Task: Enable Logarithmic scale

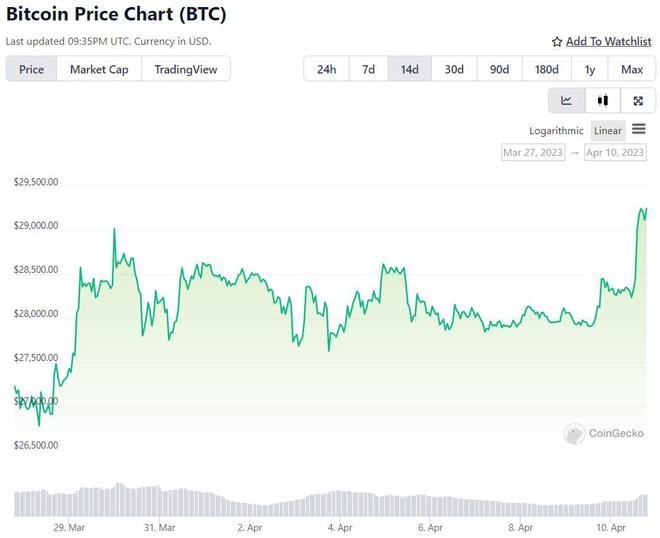Action: 556,131
